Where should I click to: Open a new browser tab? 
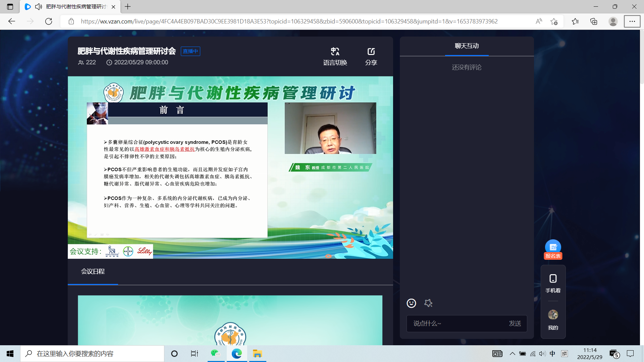pos(128,7)
